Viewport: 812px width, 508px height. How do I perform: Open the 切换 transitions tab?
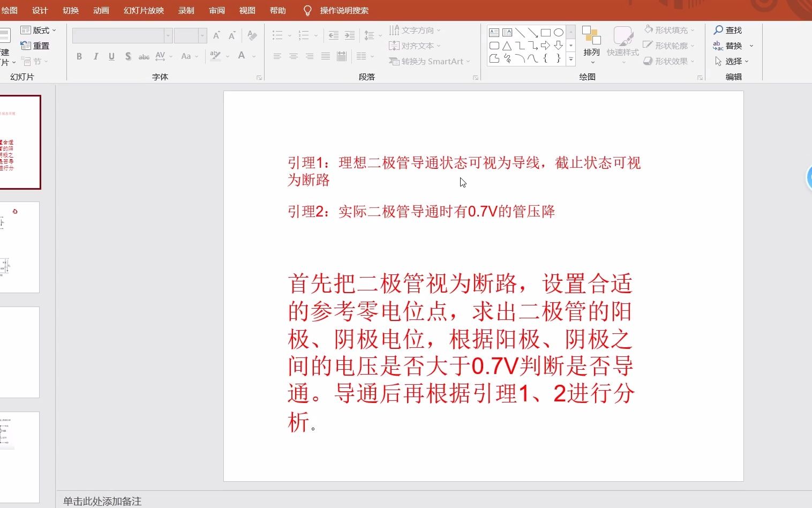(x=71, y=10)
